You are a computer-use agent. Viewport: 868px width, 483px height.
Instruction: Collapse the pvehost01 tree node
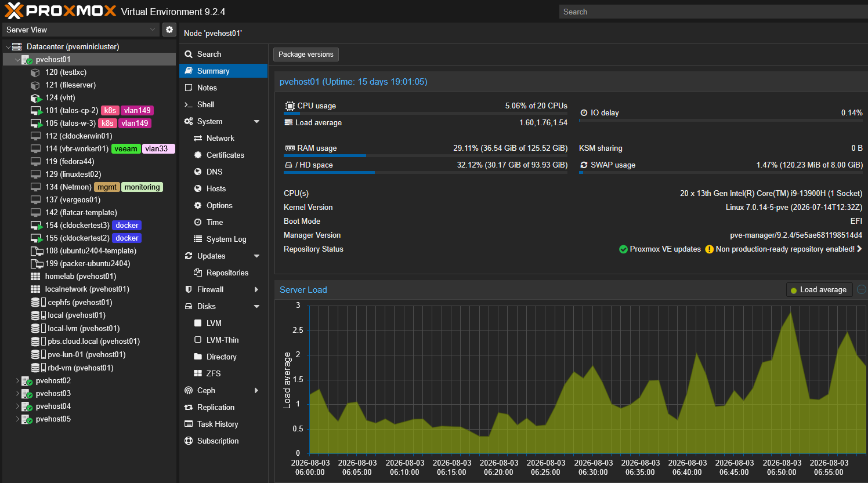click(x=17, y=59)
